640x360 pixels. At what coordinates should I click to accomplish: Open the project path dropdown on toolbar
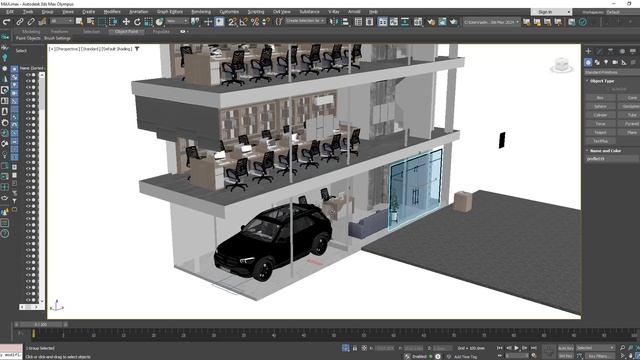click(491, 22)
